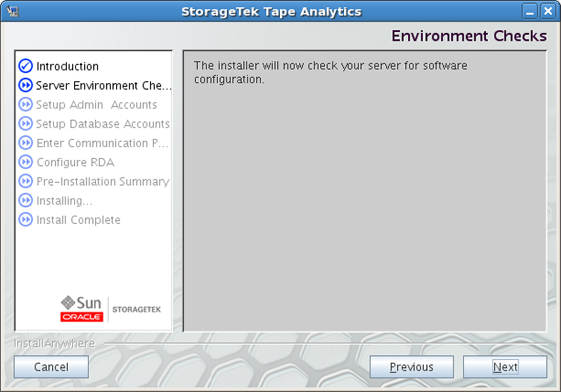Click the Sun Oracle logo
This screenshot has width=561, height=392.
[x=82, y=309]
